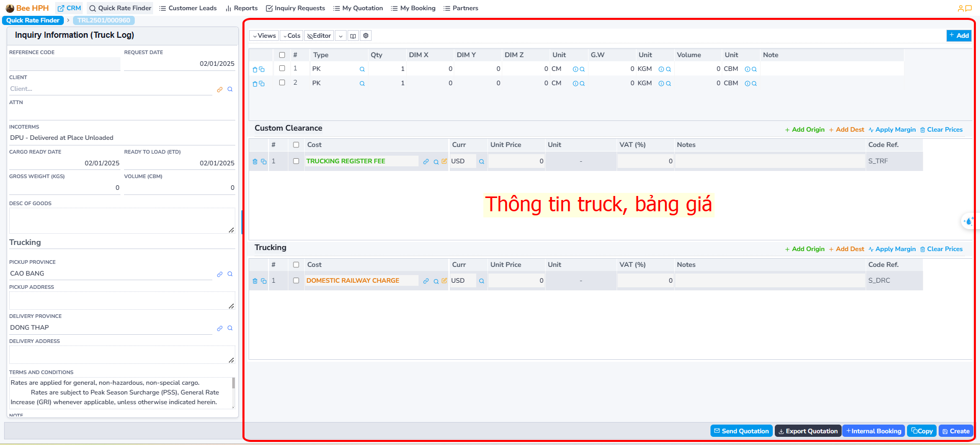Click the Copy button at bottom
Image resolution: width=980 pixels, height=445 pixels.
(922, 431)
